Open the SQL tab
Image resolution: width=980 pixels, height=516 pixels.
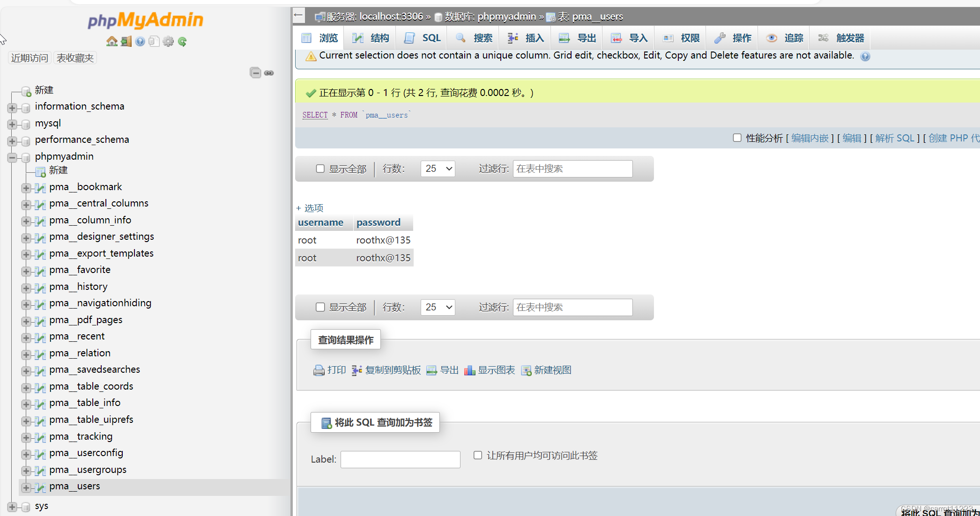coord(423,38)
